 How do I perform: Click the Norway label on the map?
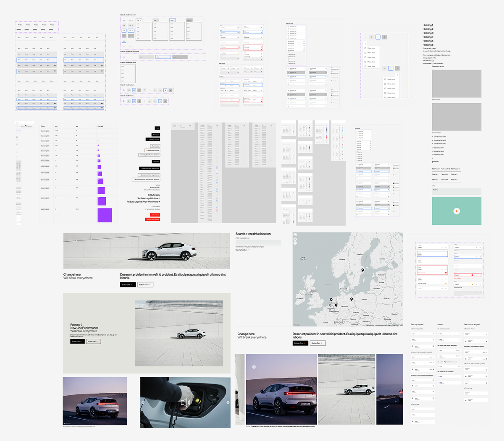pos(342,259)
